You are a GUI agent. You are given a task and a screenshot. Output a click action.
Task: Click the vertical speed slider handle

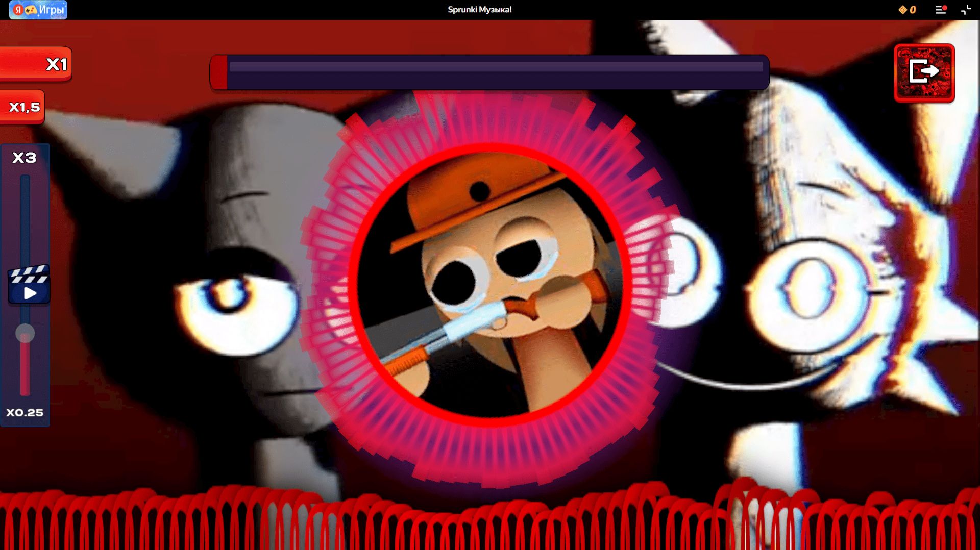tap(25, 333)
